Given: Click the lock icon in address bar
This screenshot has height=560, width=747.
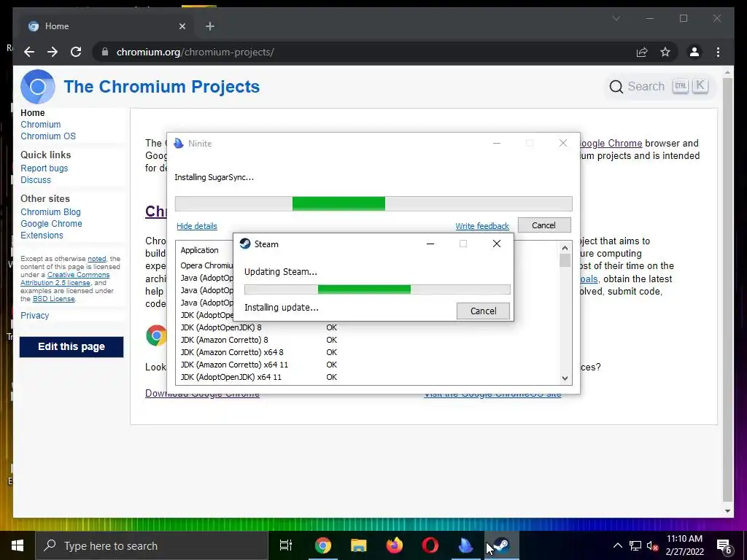Looking at the screenshot, I should tap(105, 52).
